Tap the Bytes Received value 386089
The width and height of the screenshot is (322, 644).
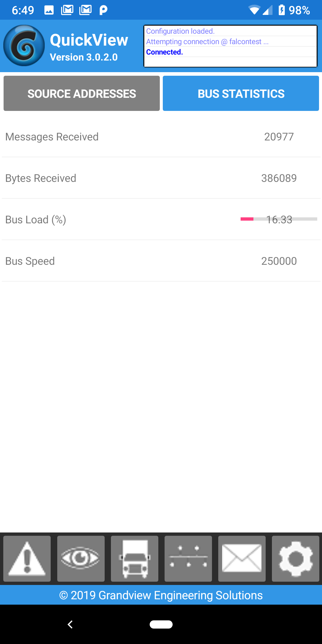click(279, 178)
